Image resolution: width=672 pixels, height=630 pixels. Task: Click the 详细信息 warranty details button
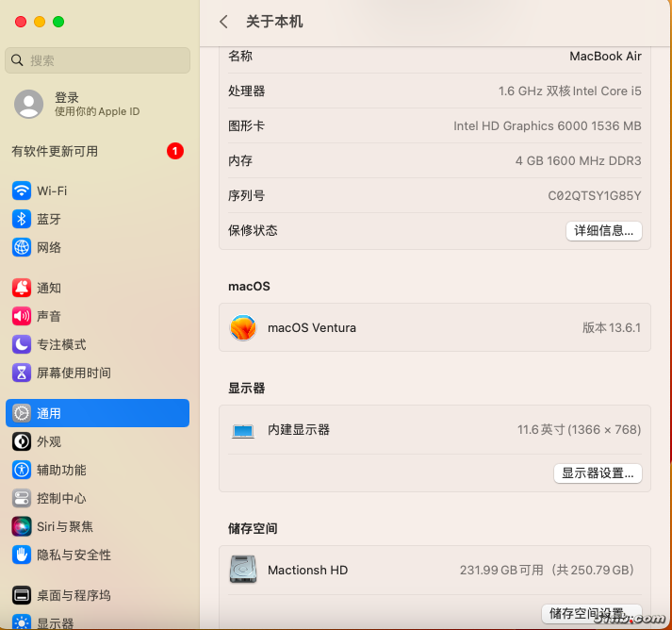(603, 230)
